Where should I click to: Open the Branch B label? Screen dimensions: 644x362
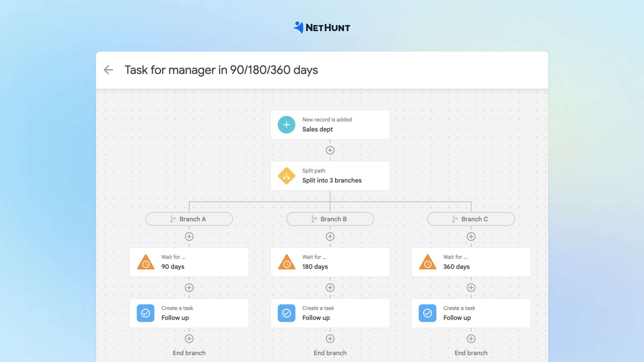point(330,219)
